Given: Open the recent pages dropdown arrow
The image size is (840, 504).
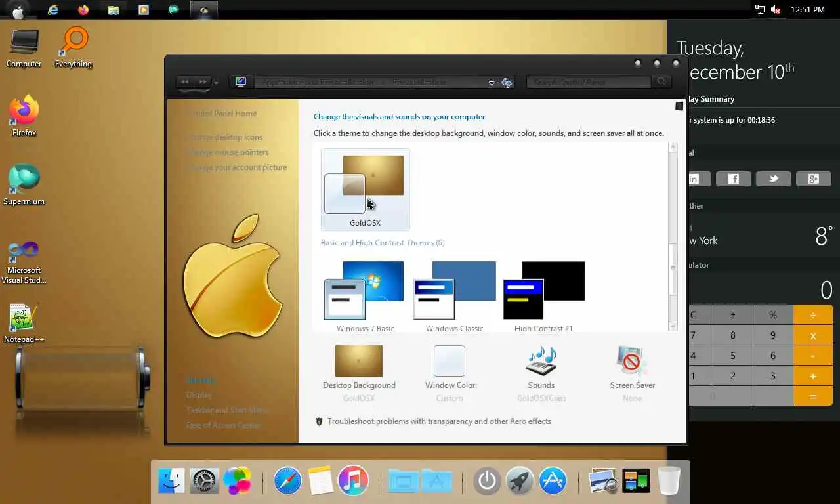Looking at the screenshot, I should [x=217, y=83].
